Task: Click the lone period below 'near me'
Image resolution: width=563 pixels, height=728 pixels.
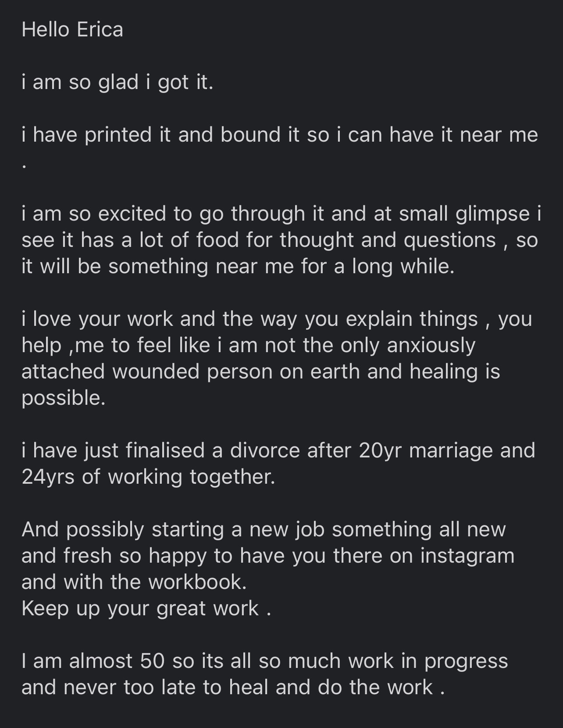Action: (x=25, y=167)
